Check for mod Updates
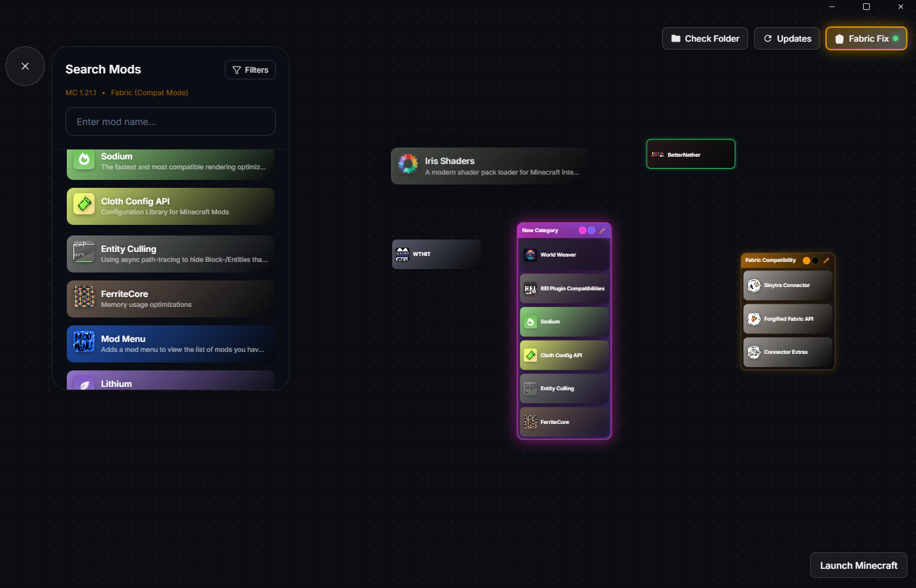The image size is (916, 588). coord(787,38)
